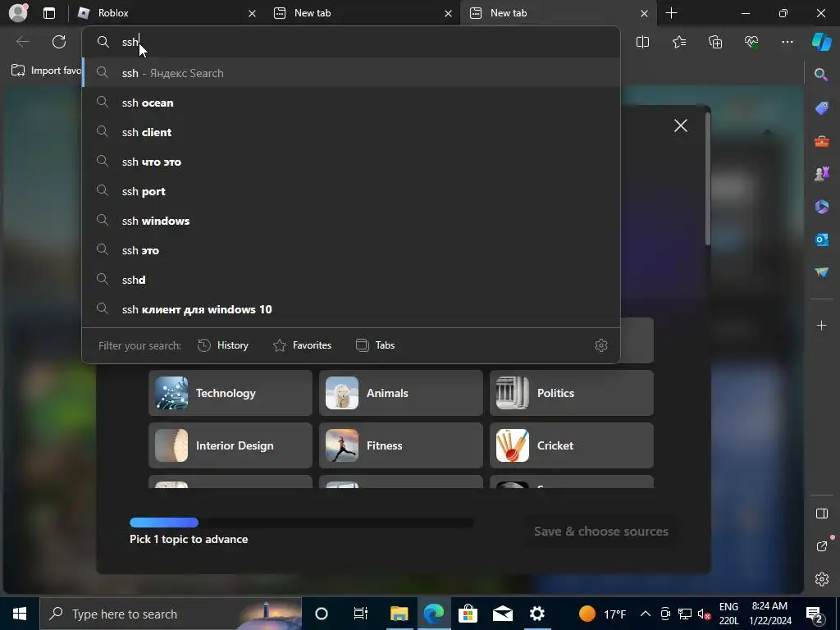Close the topic picker dialog X

point(680,126)
